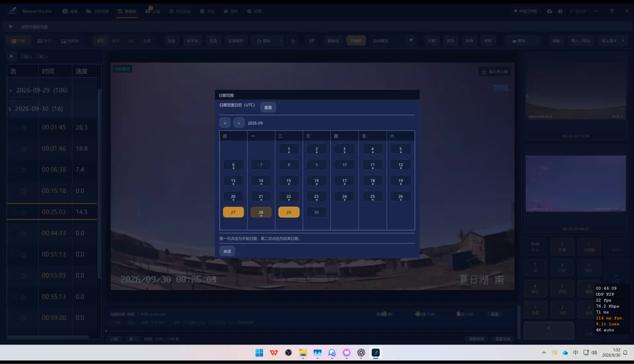The image size is (634, 364).
Task: Expand the 2026-09-29 (106) group
Action: pos(10,90)
